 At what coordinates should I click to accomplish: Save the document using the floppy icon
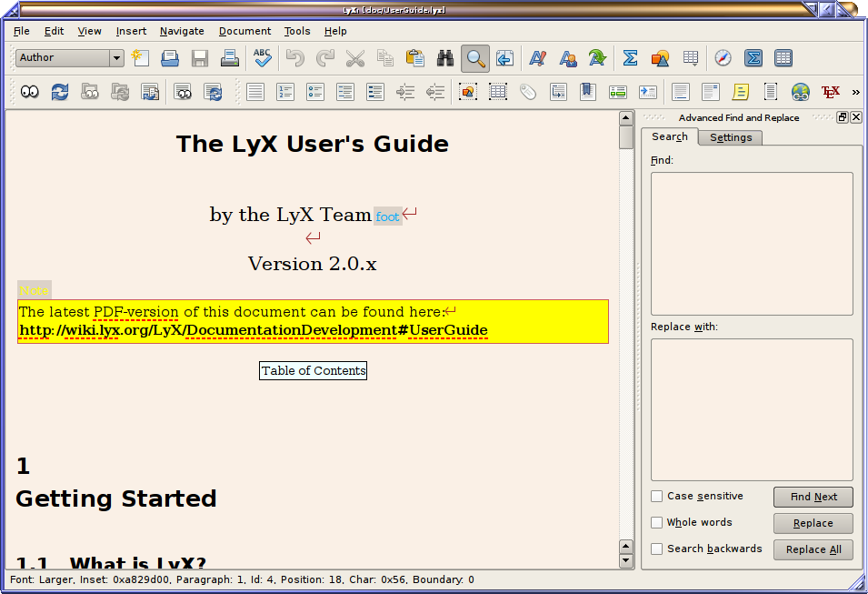tap(200, 58)
